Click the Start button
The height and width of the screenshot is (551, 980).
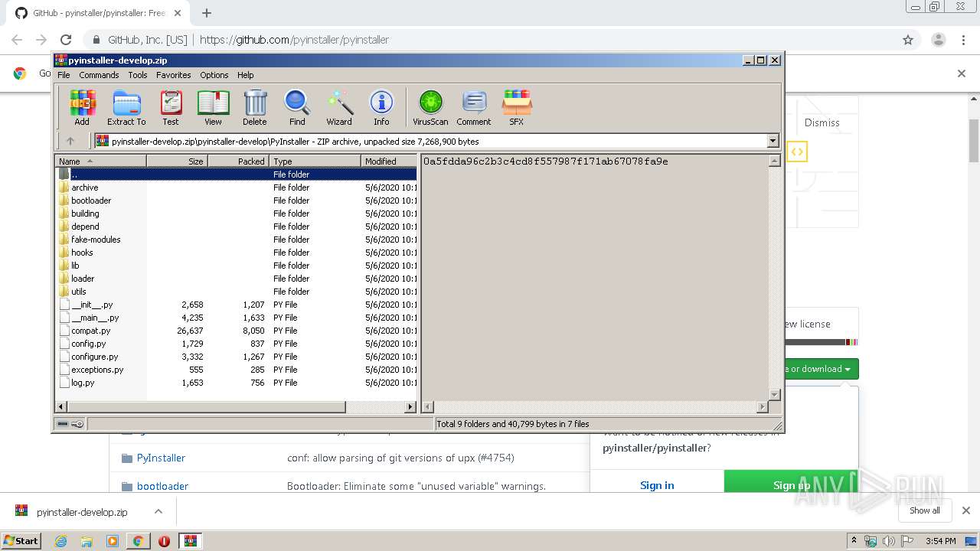(21, 541)
